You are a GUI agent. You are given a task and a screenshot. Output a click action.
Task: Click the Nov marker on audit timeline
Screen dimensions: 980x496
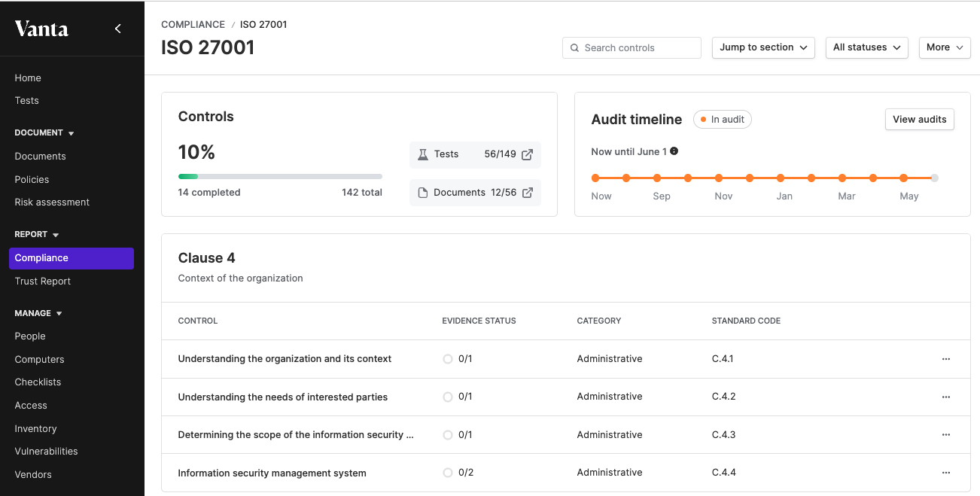click(x=719, y=178)
